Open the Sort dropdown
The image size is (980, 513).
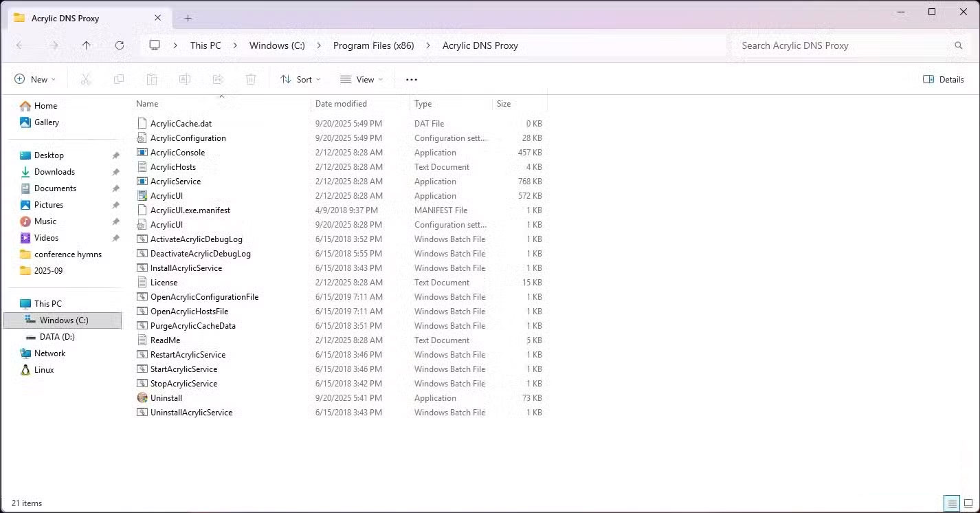point(300,79)
